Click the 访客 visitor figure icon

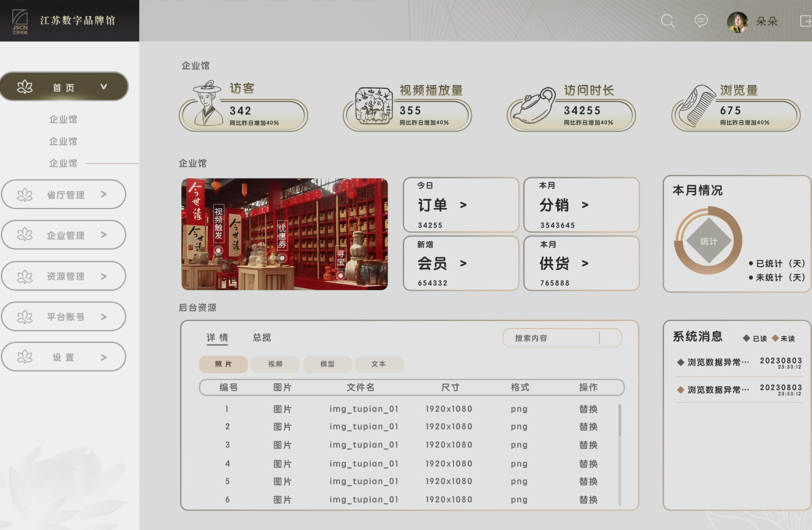coord(208,103)
